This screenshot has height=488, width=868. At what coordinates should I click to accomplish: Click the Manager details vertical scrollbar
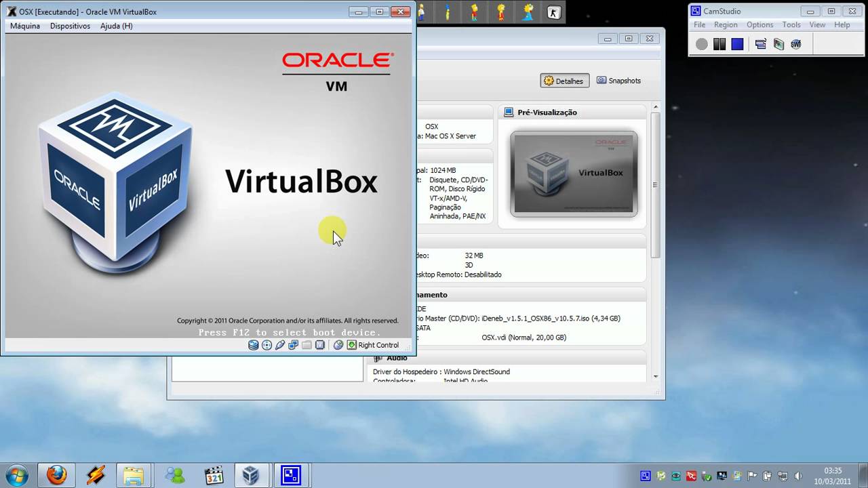click(655, 185)
